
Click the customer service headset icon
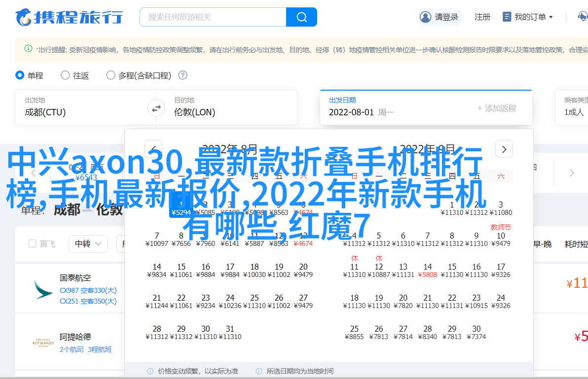[583, 17]
